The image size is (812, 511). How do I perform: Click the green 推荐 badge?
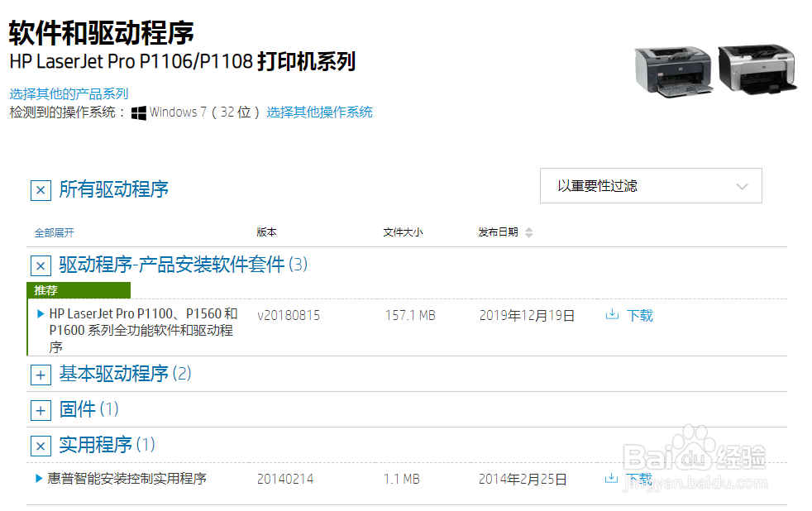pos(79,290)
